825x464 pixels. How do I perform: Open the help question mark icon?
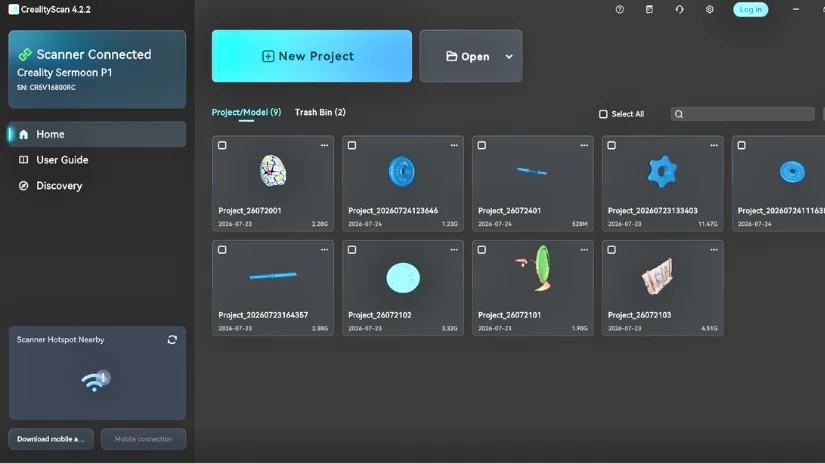click(x=619, y=9)
